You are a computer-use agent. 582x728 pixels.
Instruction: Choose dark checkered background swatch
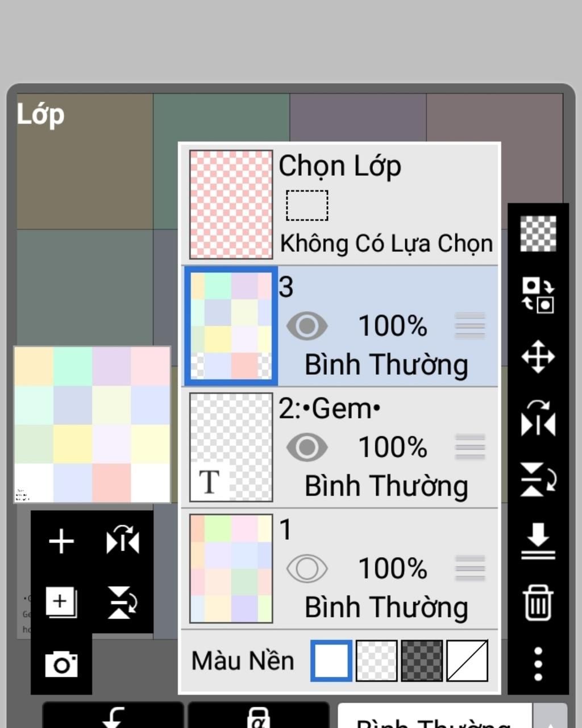pyautogui.click(x=422, y=661)
